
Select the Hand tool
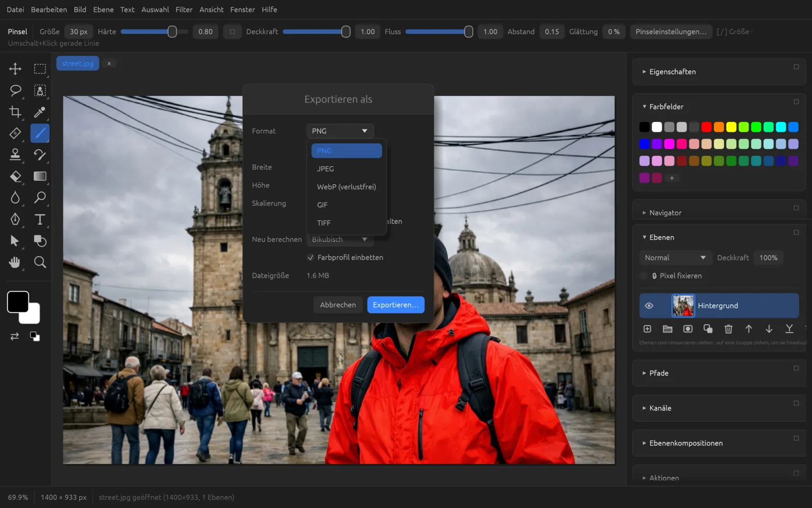[15, 262]
